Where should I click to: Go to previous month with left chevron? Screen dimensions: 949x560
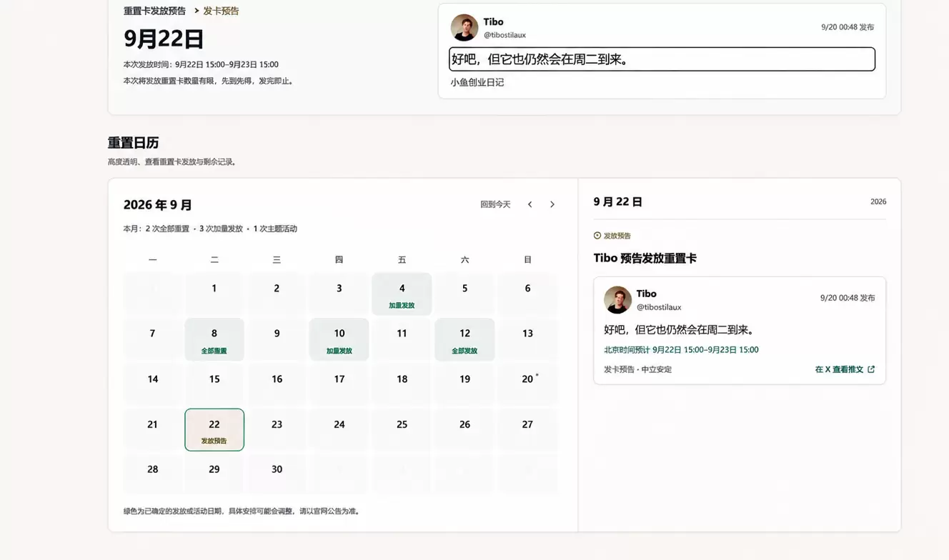point(530,204)
